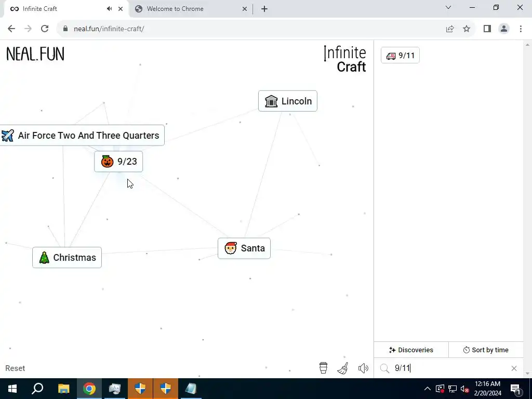The image size is (532, 399).
Task: Click the Chrome taskbar icon
Action: pos(89,389)
